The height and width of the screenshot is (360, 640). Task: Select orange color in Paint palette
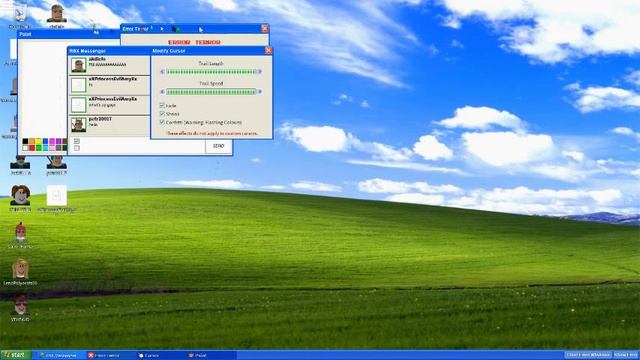tap(32, 141)
